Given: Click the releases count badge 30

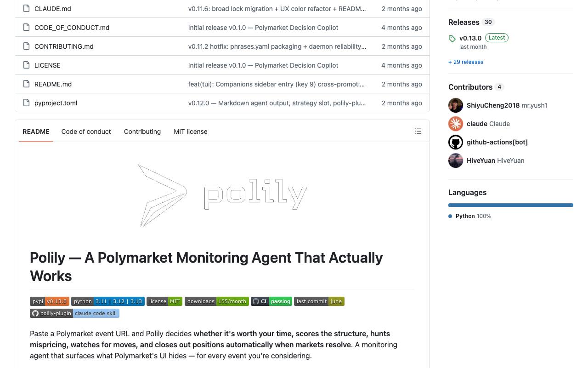Looking at the screenshot, I should tap(488, 22).
